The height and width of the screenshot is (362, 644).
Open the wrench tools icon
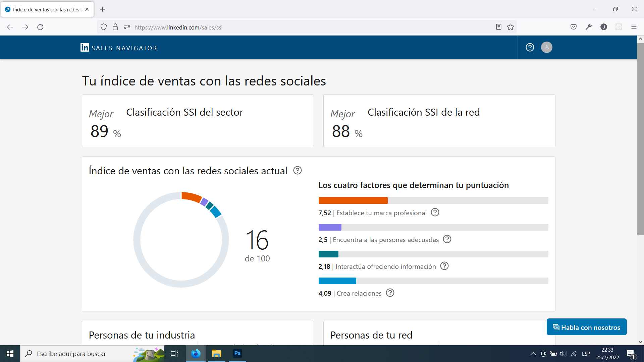pos(589,27)
